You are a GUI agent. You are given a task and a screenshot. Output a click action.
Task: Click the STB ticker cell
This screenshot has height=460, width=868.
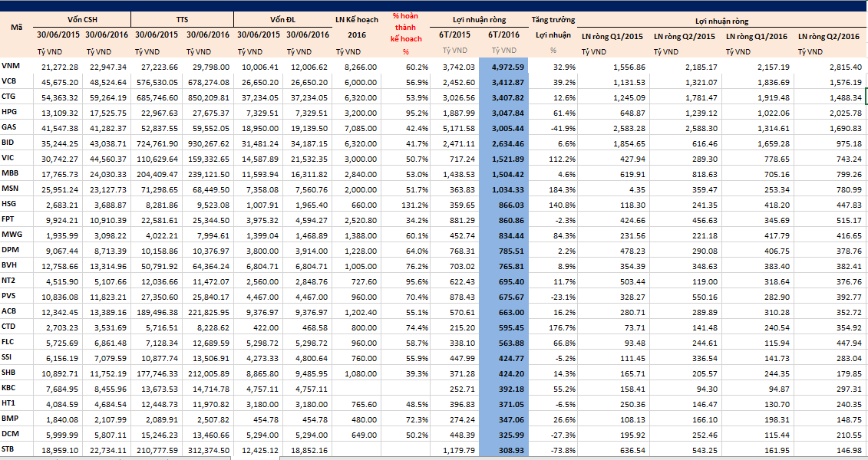tap(9, 449)
